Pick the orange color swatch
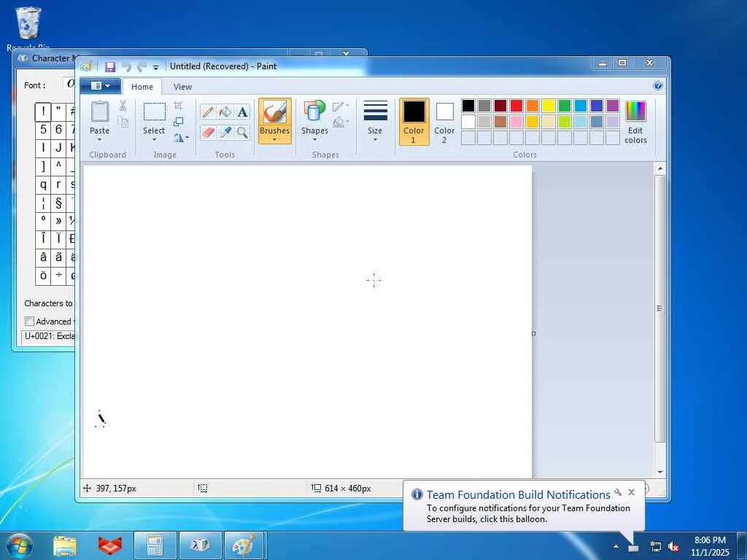This screenshot has width=747, height=560. (533, 106)
